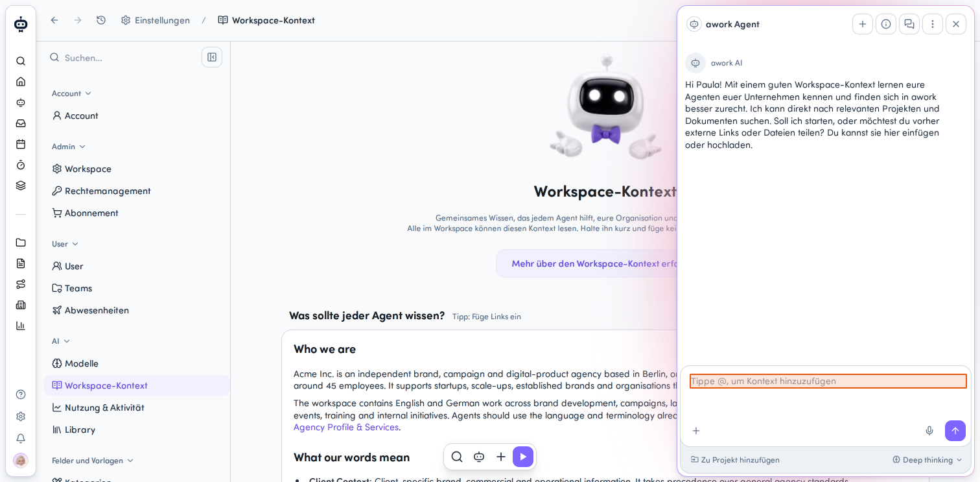This screenshot has width=980, height=482.
Task: Open the document icon in left rail
Action: pyautogui.click(x=21, y=263)
